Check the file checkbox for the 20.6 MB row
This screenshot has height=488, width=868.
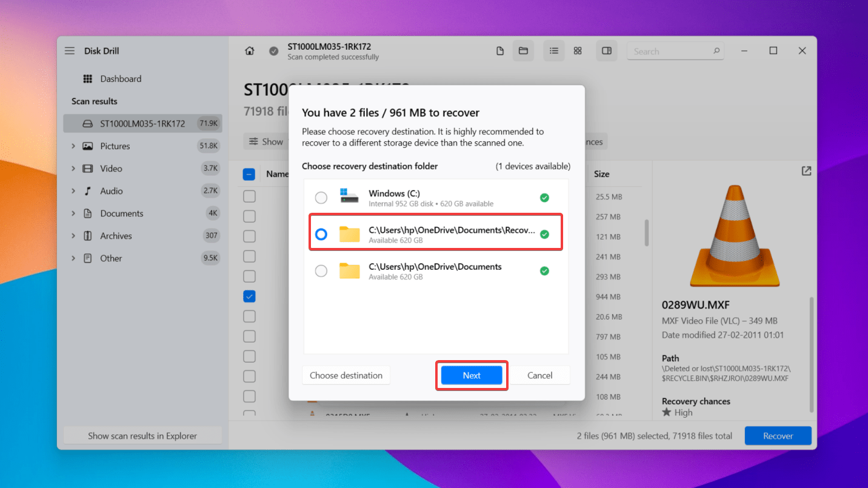pos(249,316)
